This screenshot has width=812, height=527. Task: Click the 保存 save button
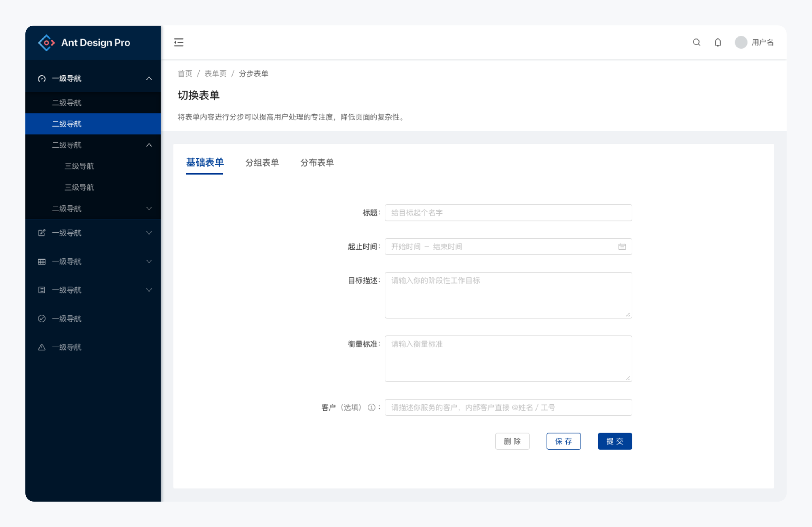563,441
